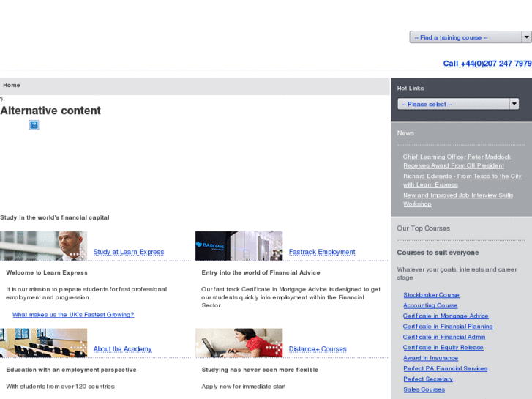Click the 'Our Top Courses' panel title
The height and width of the screenshot is (399, 532).
click(x=424, y=228)
